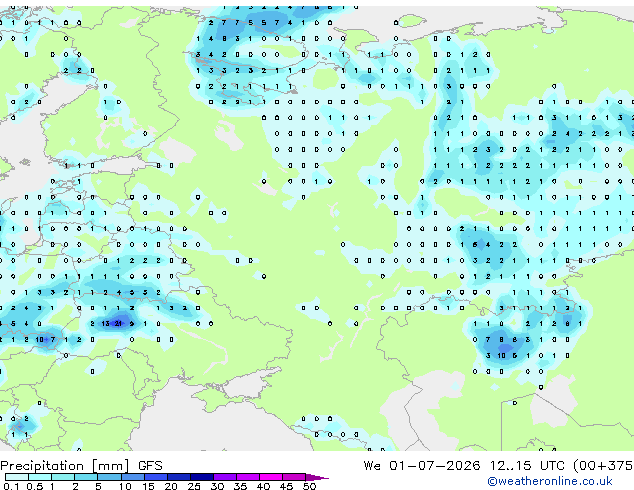Click the legend swatch between 0.5 and 1
Image resolution: width=634 pixels, height=490 pixels.
(40, 477)
